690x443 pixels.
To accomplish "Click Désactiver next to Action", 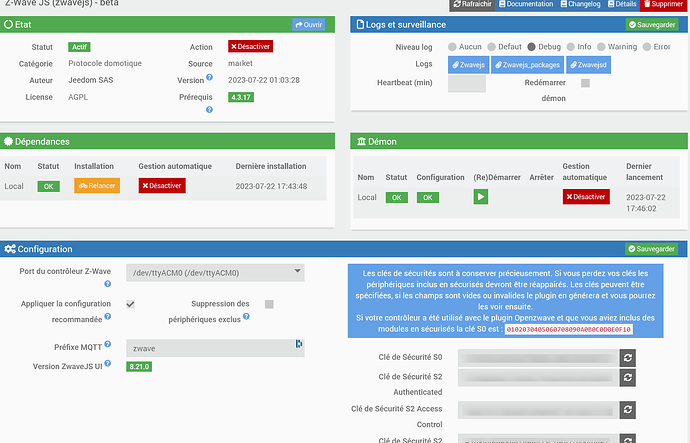I will point(250,46).
